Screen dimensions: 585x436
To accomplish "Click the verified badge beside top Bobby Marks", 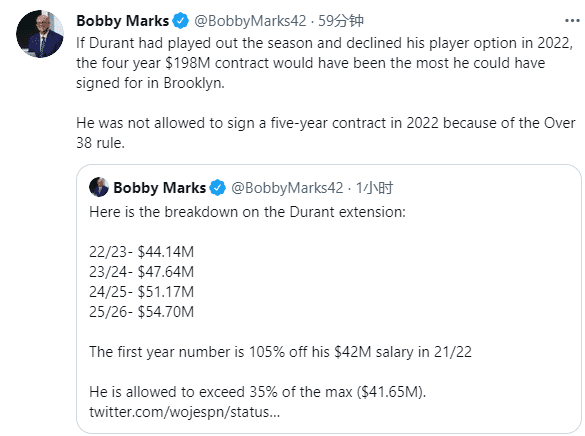I will tap(181, 21).
